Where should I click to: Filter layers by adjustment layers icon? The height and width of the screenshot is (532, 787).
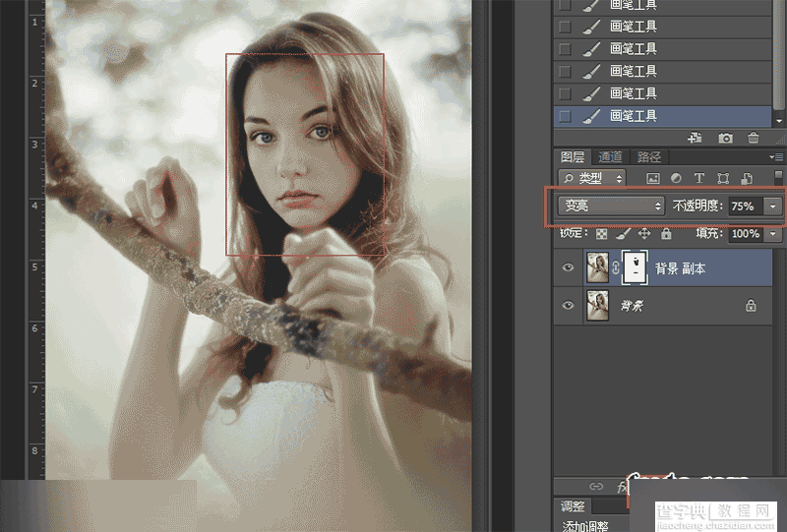[676, 178]
